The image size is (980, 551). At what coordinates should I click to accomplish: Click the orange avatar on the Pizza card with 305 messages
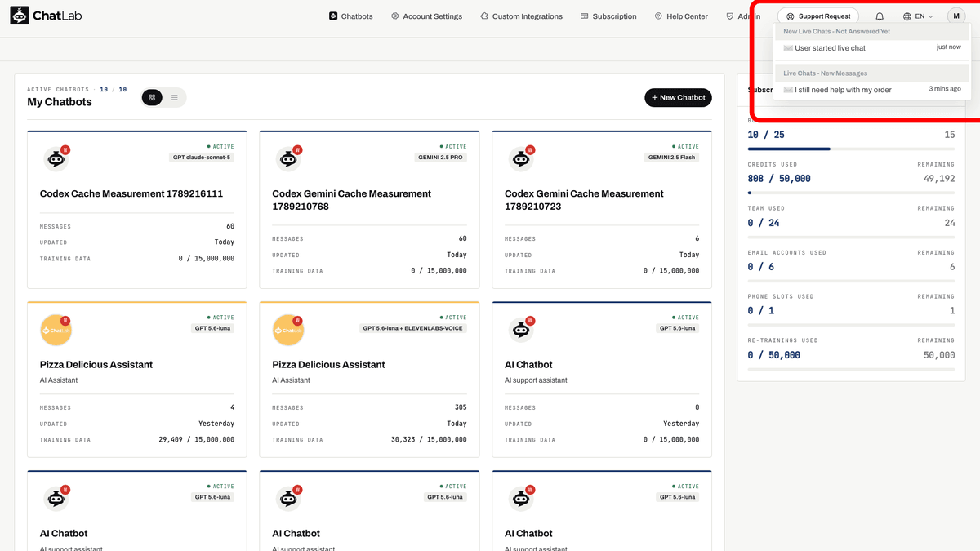288,330
